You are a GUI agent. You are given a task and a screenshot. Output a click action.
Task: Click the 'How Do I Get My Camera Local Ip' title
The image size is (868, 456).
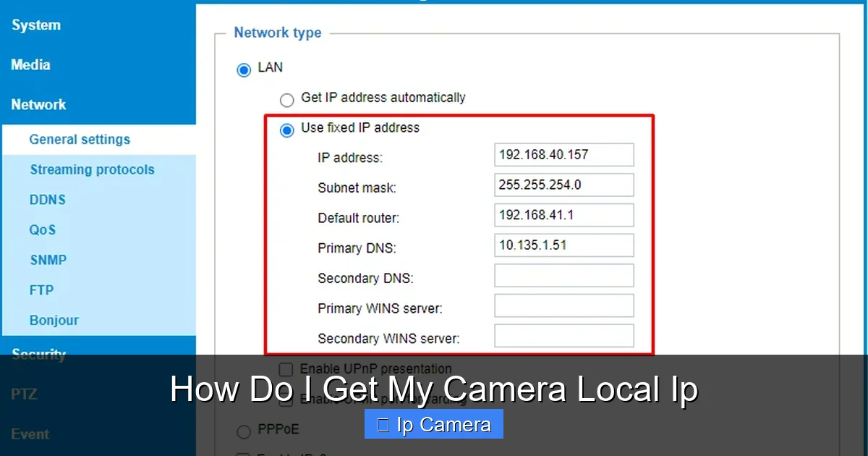434,389
